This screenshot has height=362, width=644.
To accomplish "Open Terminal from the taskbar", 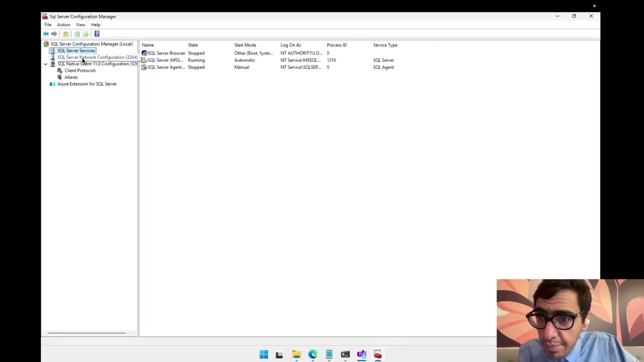I will 345,354.
